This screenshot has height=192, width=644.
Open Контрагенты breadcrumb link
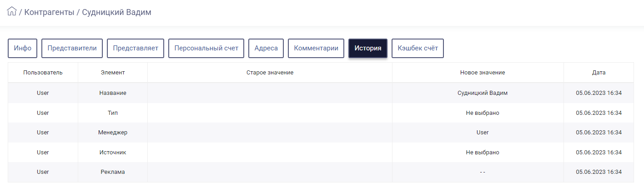[x=49, y=12]
